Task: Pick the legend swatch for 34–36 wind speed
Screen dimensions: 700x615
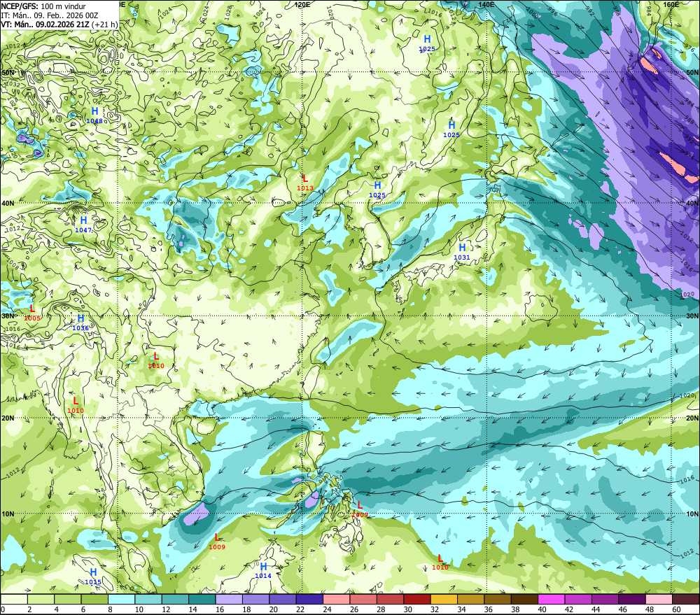Action: pos(470,599)
